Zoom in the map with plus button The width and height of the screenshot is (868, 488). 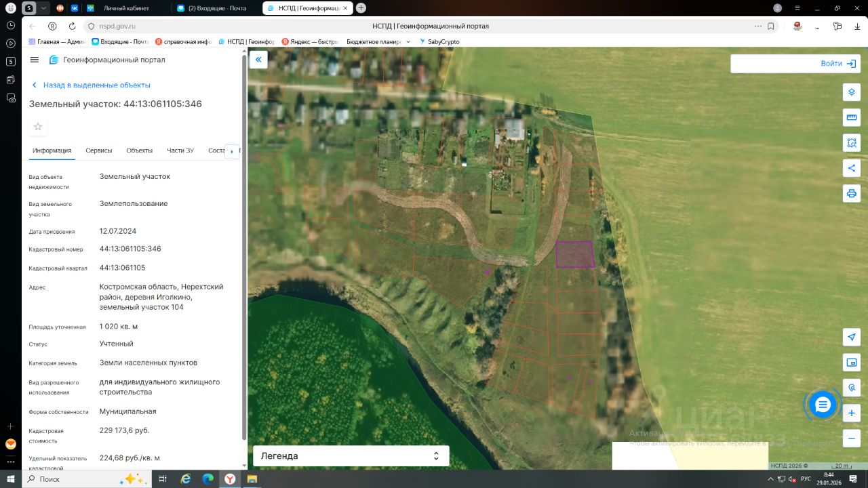click(852, 413)
